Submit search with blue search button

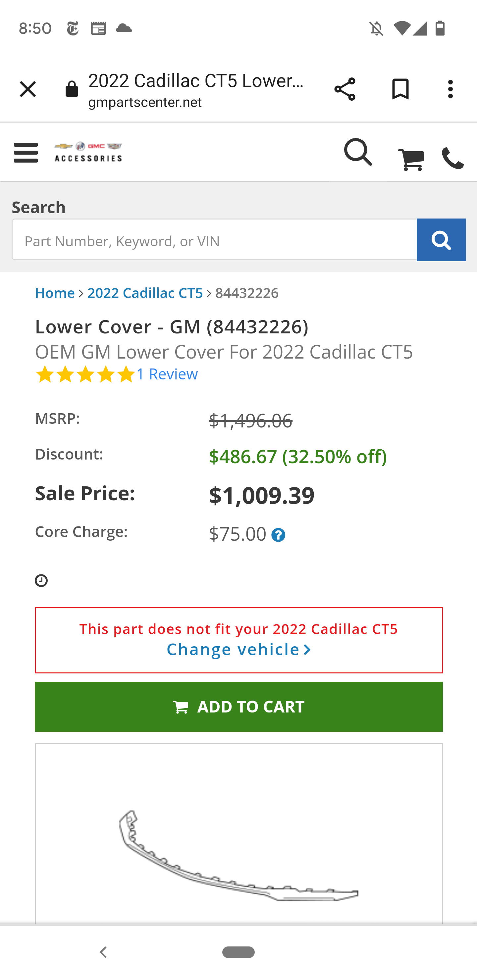point(441,240)
